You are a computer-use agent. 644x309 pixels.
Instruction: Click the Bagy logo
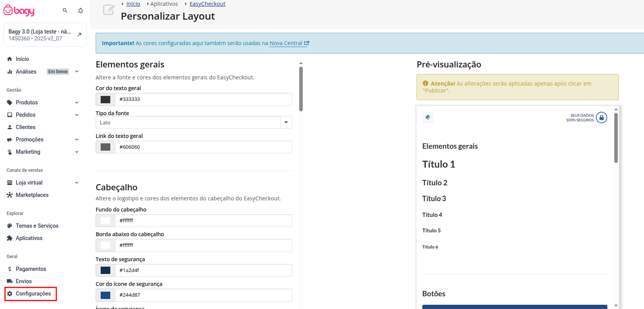19,10
